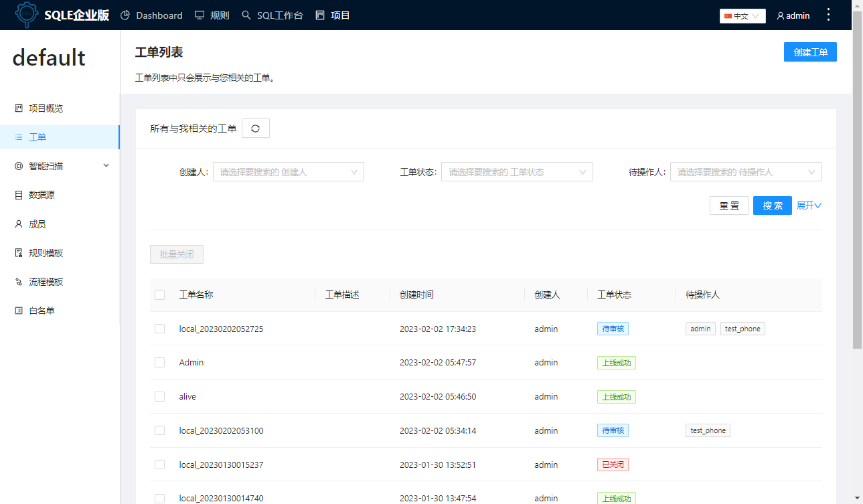Click work order name alive

pos(187,396)
